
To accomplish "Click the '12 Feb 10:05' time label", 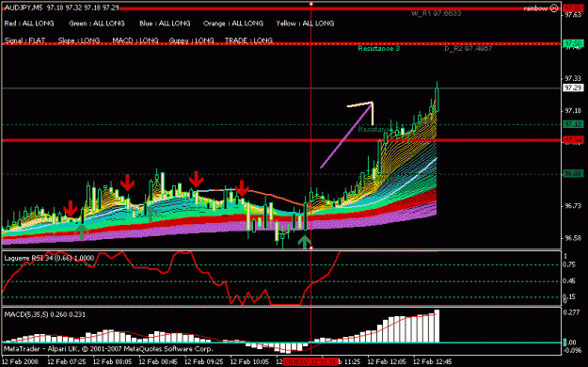I will [249, 361].
